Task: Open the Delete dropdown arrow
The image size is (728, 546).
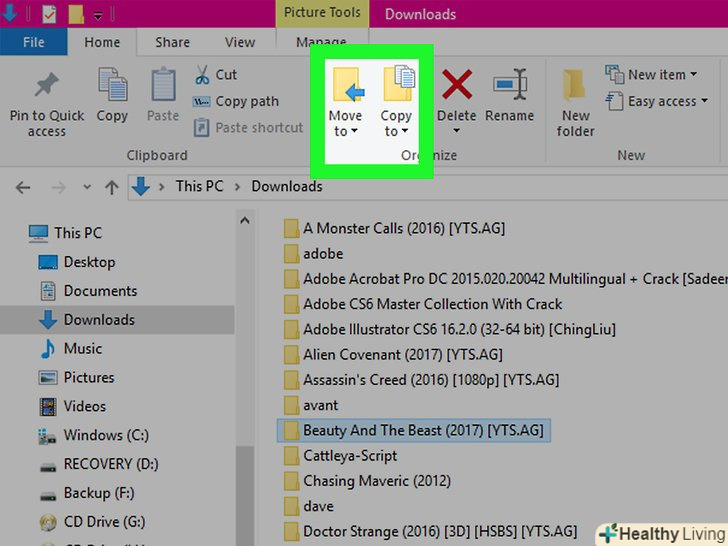Action: (457, 131)
